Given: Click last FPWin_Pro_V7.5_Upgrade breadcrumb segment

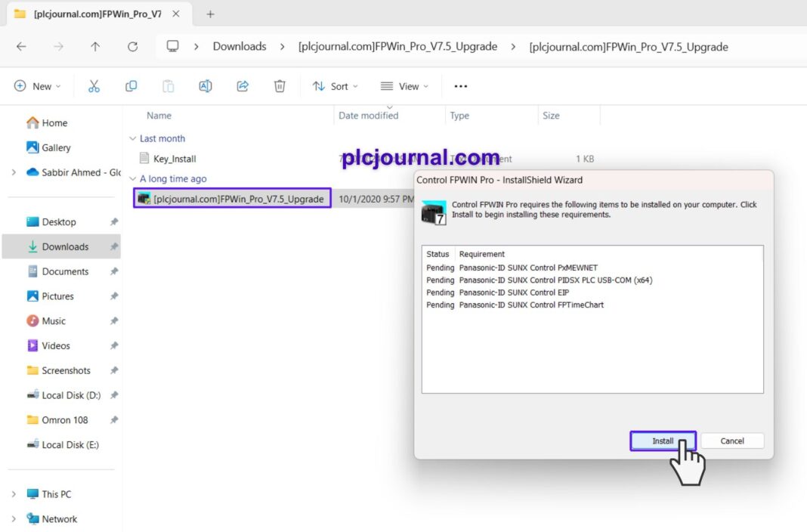Looking at the screenshot, I should [629, 47].
